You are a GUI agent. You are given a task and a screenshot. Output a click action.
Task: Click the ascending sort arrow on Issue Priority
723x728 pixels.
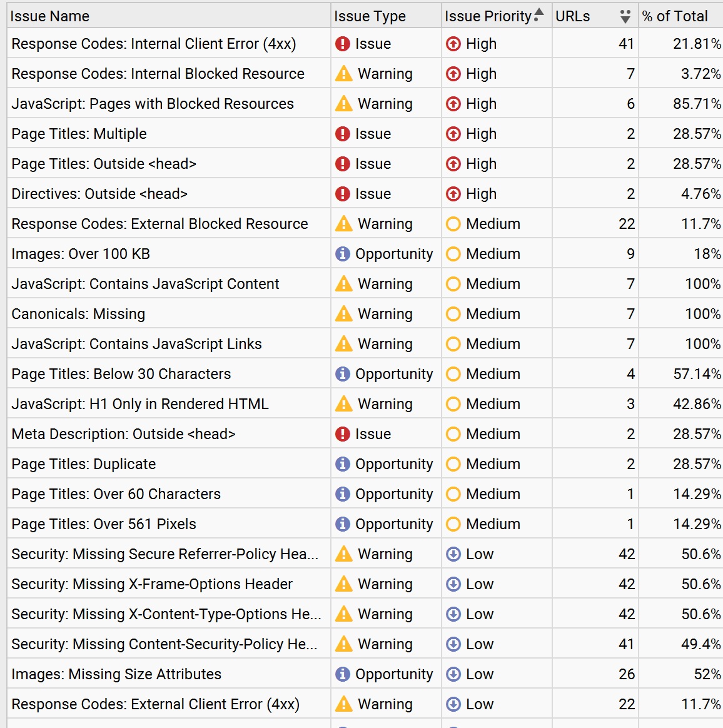coord(538,15)
